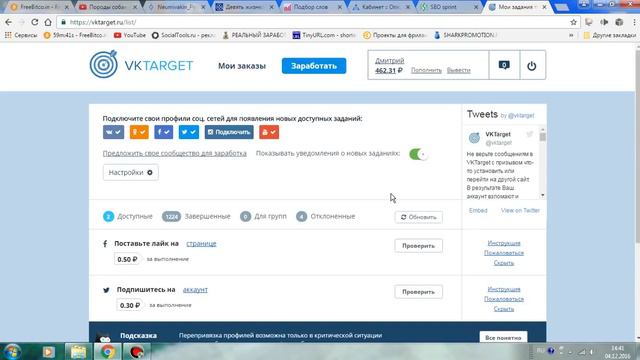Open the Twitter task аккаунт link
640x360 pixels.
(195, 290)
